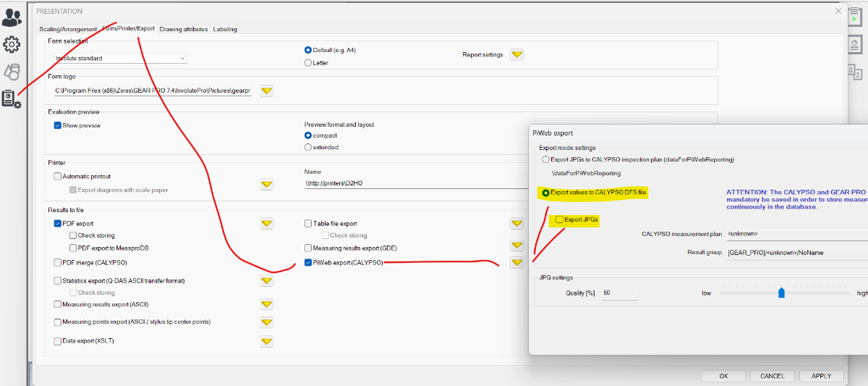Close the PRESENTATION dialog window

point(838,11)
